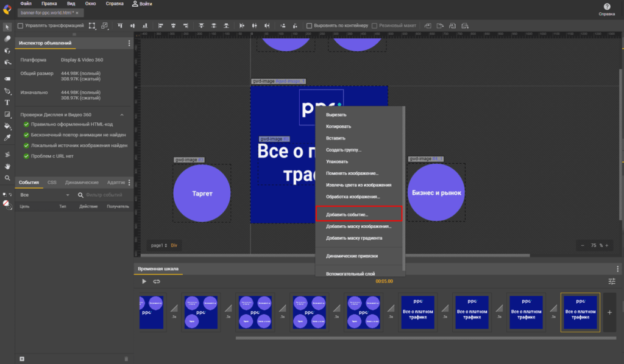Select the Text tool in left toolbar

tap(7, 102)
